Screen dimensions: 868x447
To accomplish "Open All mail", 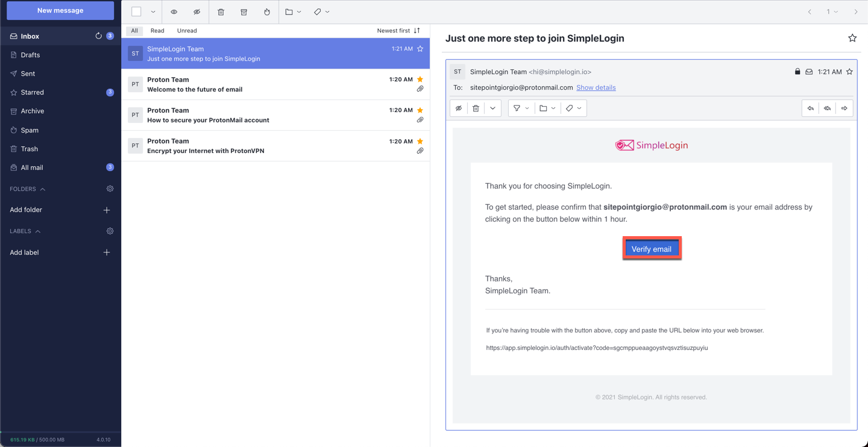I will coord(60,167).
